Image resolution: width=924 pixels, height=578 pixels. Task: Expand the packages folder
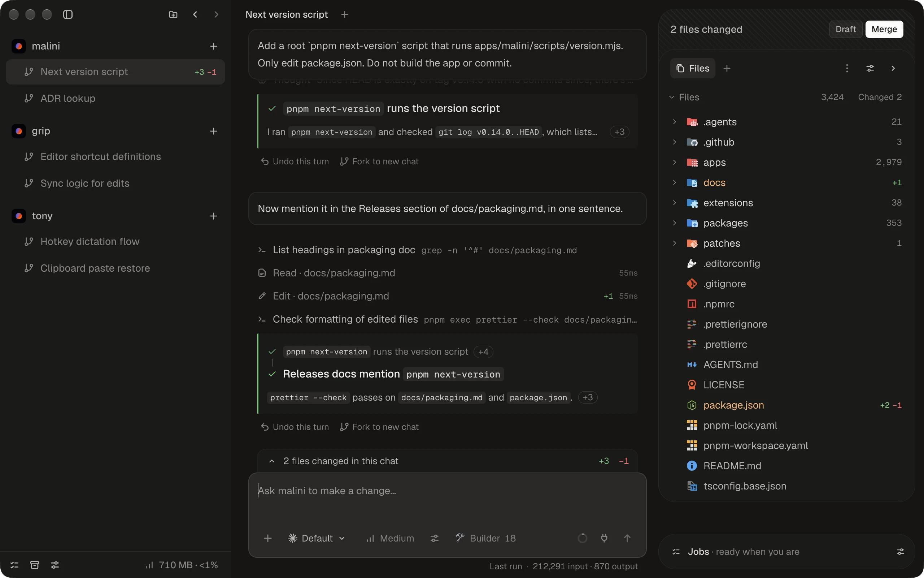pos(675,223)
